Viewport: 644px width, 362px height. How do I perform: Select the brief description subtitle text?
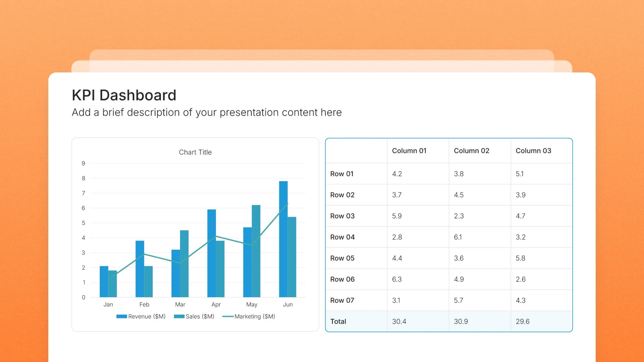tap(207, 112)
